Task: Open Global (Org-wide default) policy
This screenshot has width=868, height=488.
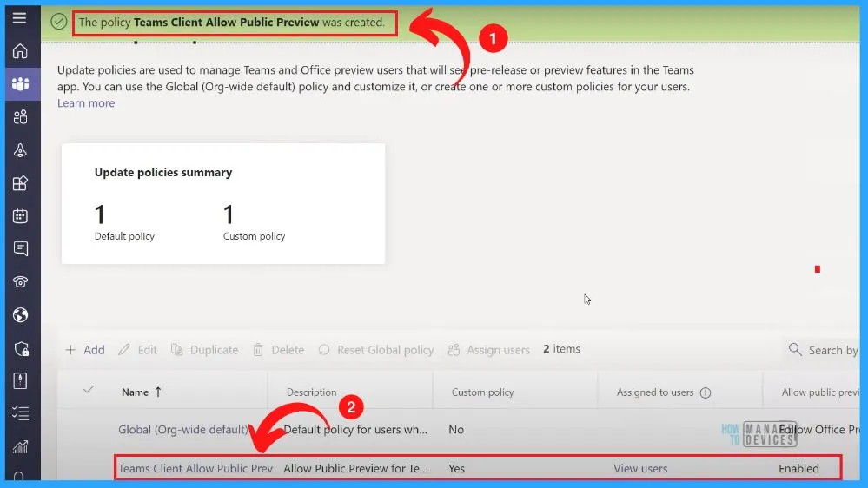Action: 182,429
